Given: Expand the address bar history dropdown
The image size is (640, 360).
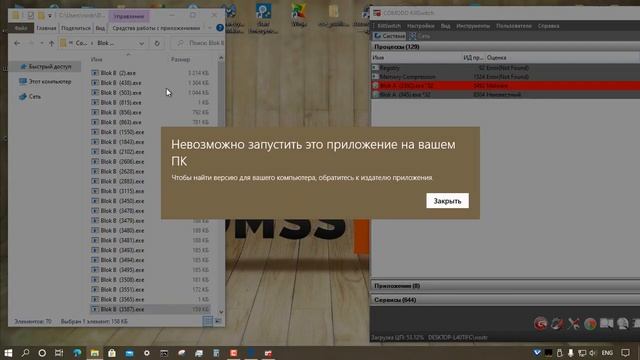Looking at the screenshot, I should (141, 43).
